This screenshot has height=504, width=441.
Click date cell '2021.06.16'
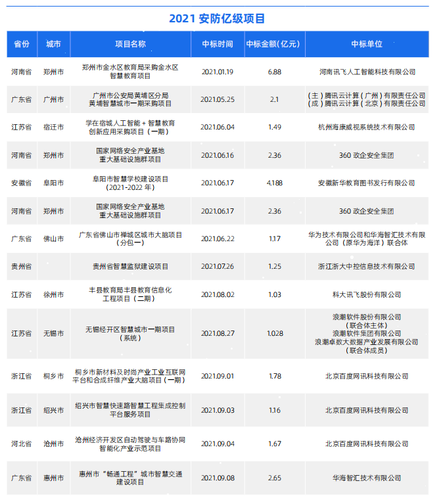tap(218, 155)
